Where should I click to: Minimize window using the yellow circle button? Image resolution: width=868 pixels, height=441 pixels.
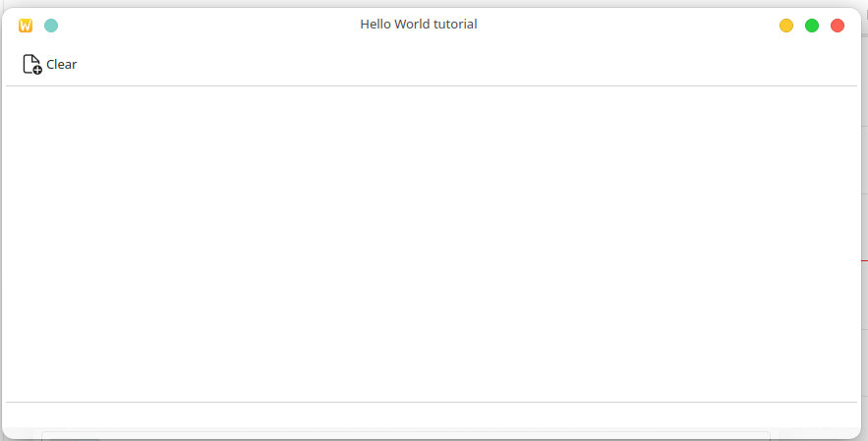point(786,26)
